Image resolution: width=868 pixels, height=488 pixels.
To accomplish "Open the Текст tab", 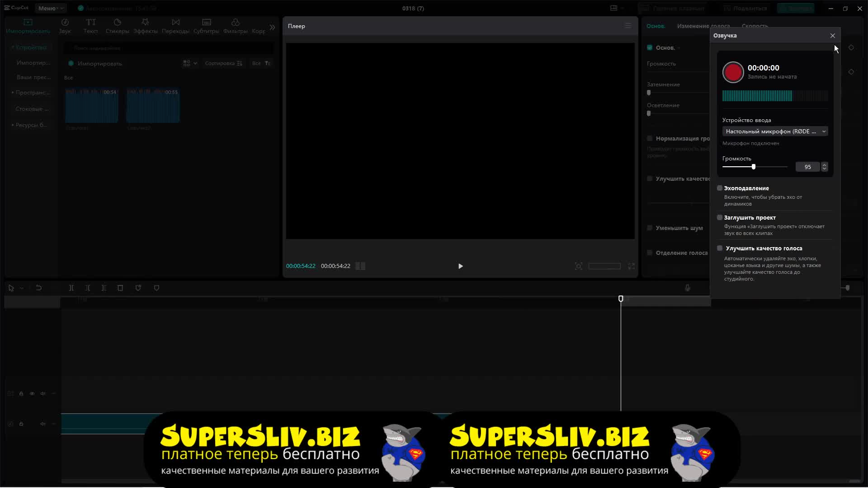I will (x=90, y=26).
